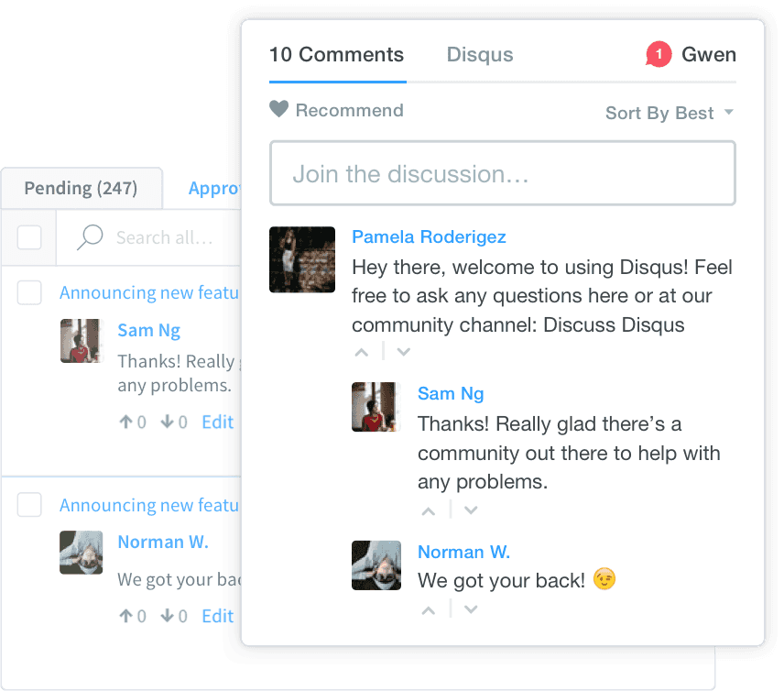Click Norman W.'s avatar in comments panel
Screen dimensions: 784x691
point(376,565)
